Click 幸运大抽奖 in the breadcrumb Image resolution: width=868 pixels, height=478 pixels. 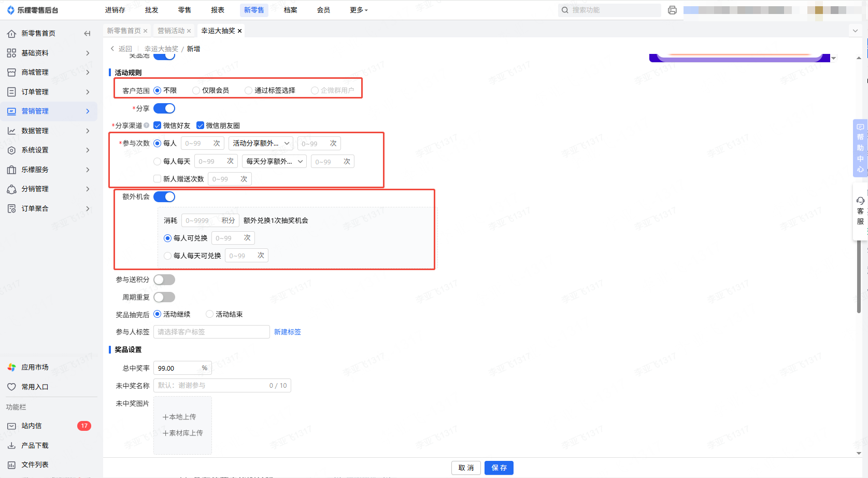[x=161, y=49]
